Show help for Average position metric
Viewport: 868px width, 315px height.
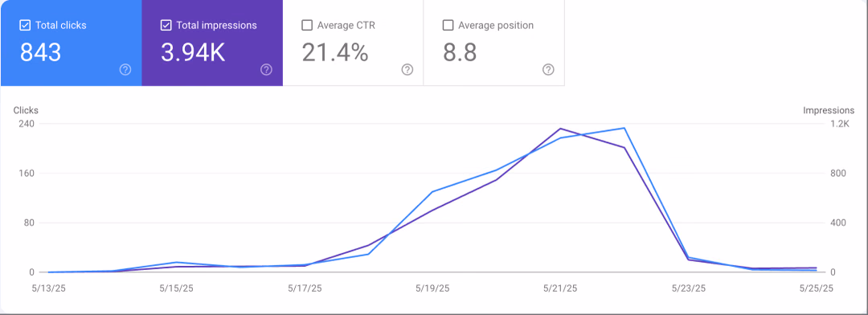pyautogui.click(x=548, y=69)
